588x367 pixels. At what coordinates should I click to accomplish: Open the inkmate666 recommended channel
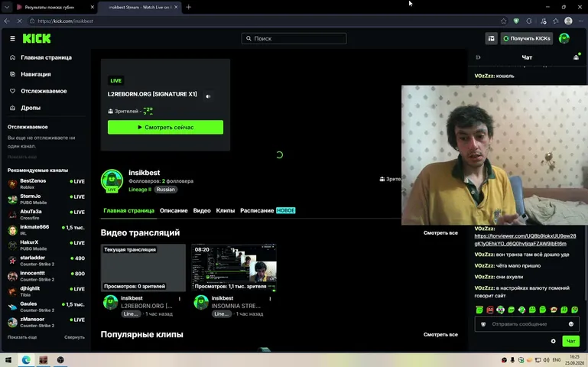46,230
